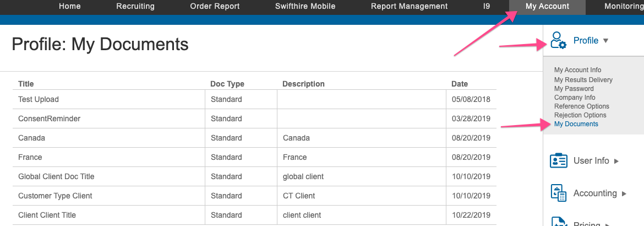Expand the User Info section arrow

[616, 161]
